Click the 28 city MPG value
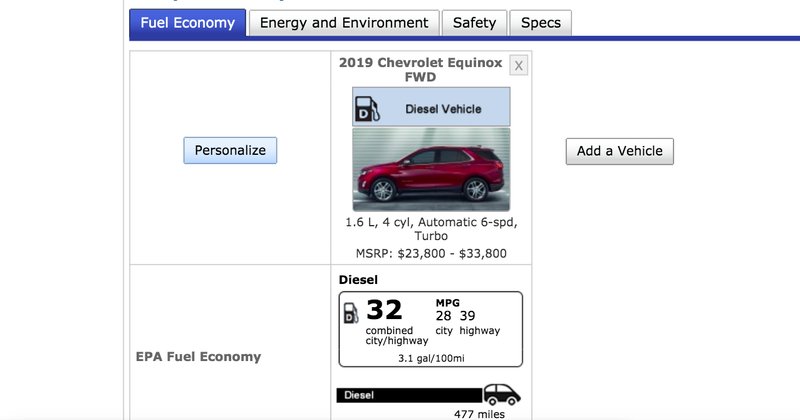Viewport: 800px width, 420px height. (443, 316)
